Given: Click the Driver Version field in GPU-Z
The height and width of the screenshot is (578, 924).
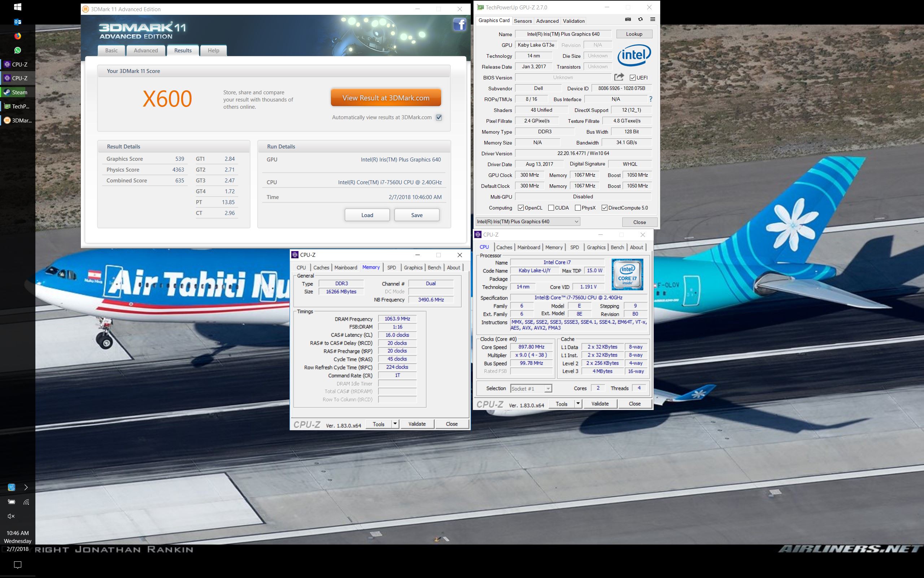Looking at the screenshot, I should 583,153.
